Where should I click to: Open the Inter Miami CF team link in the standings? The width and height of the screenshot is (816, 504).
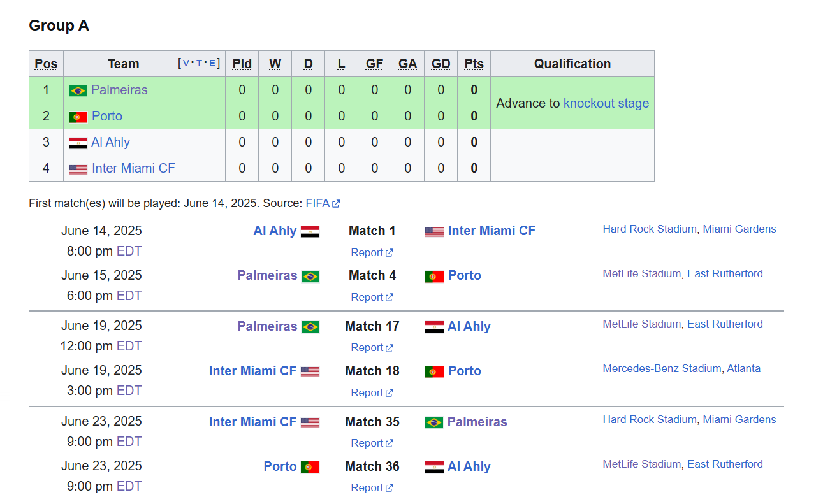pos(133,168)
